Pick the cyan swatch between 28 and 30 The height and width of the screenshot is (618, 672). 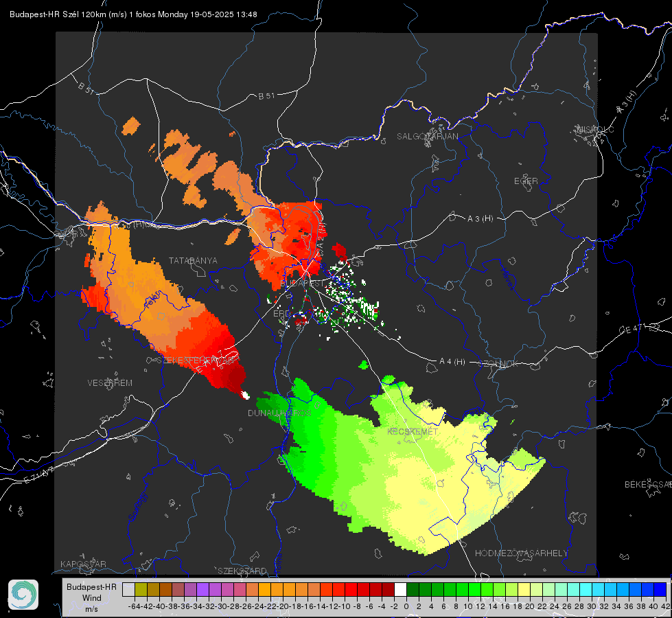click(x=586, y=590)
